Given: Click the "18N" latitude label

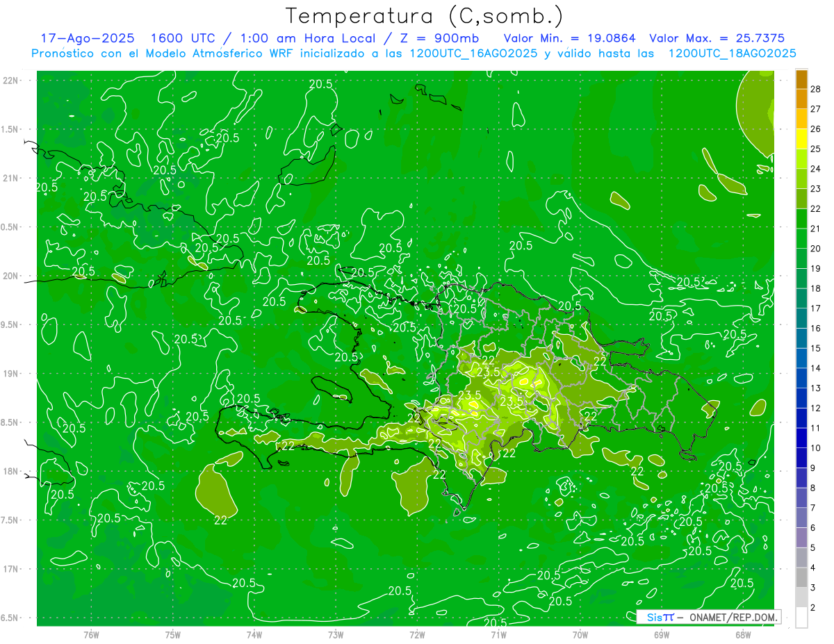Looking at the screenshot, I should [x=11, y=471].
